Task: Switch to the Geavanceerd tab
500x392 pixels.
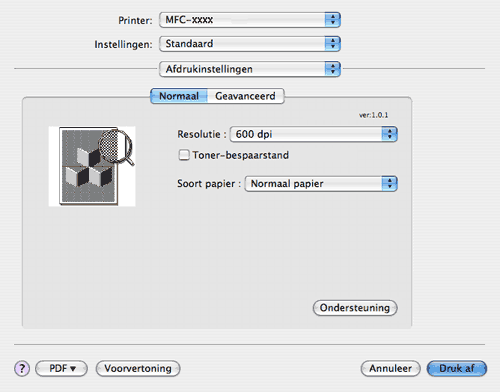Action: point(246,96)
